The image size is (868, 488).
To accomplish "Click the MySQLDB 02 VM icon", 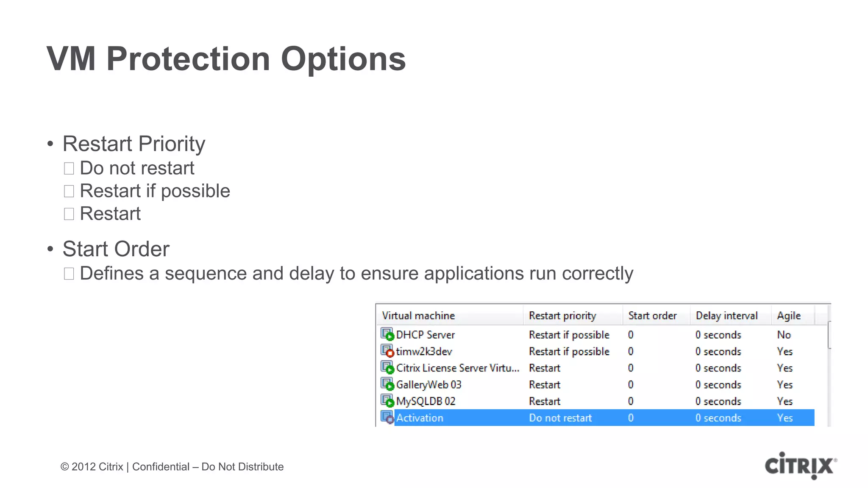I will [x=387, y=401].
